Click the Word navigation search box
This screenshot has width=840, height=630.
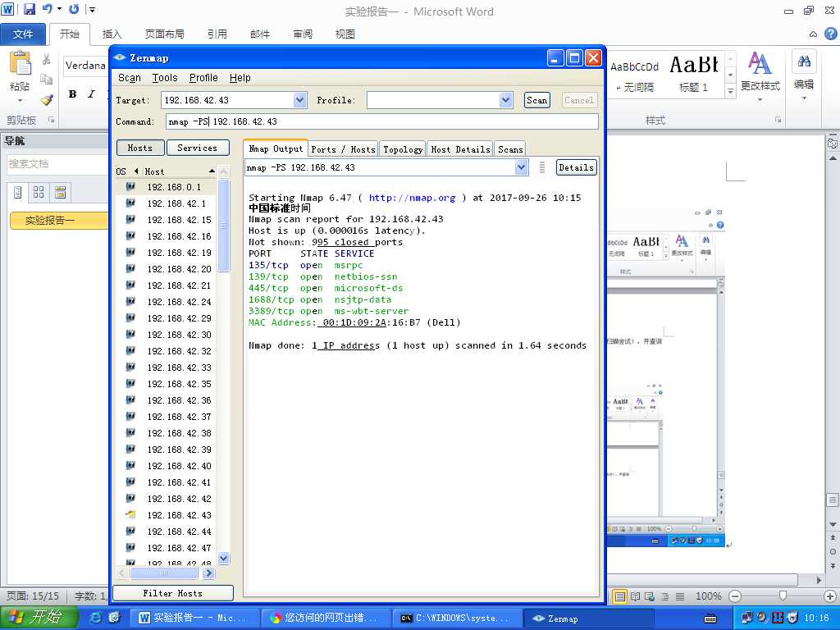57,164
